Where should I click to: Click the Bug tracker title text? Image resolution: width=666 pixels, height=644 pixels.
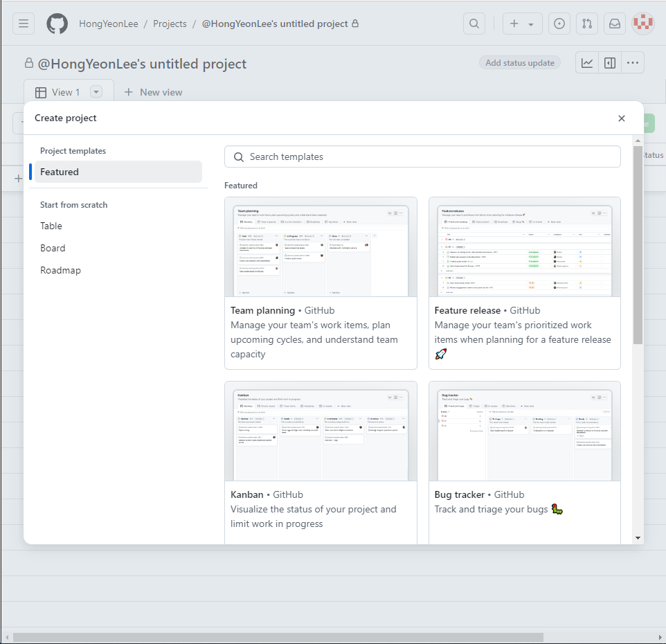459,494
